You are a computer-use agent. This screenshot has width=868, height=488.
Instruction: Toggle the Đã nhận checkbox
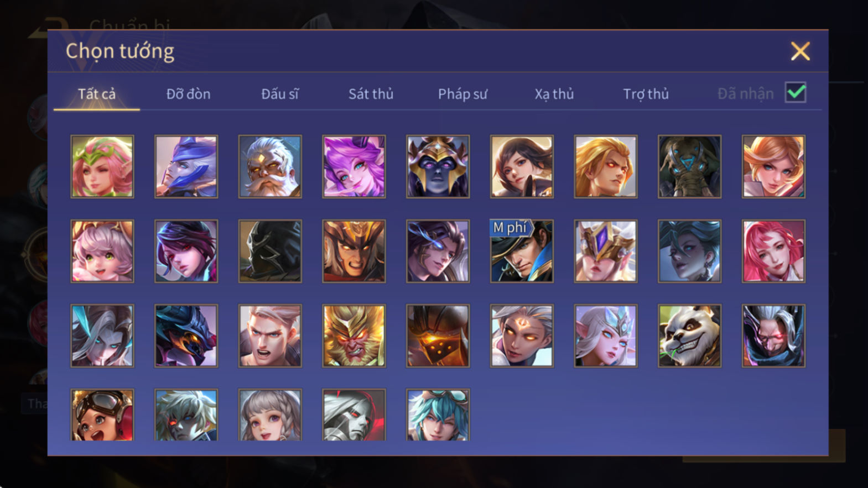(x=796, y=92)
